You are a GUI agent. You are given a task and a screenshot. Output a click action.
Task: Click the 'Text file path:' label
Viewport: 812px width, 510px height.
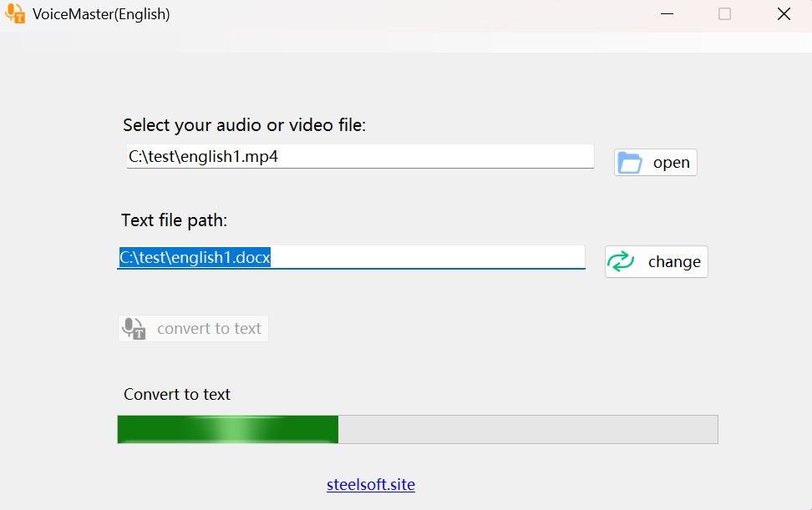173,220
